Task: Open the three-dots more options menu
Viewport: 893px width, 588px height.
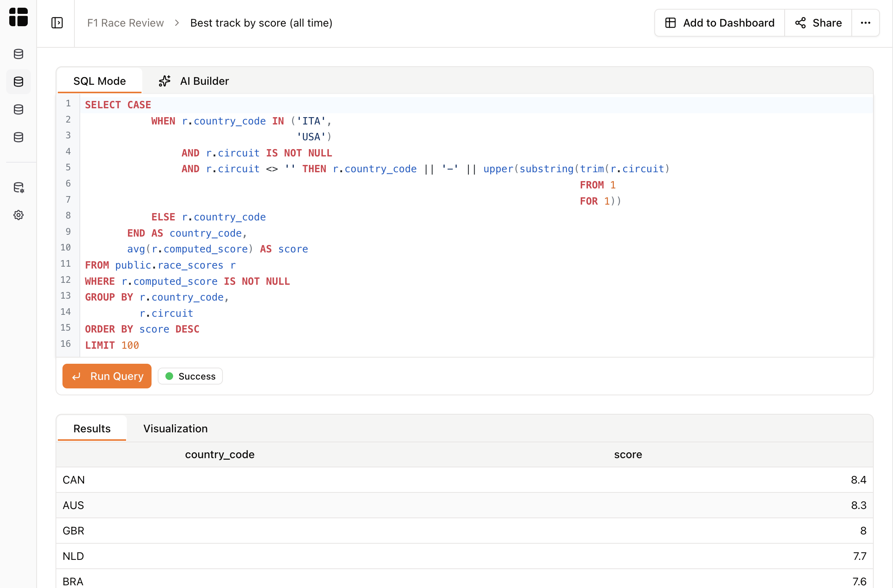Action: point(865,23)
